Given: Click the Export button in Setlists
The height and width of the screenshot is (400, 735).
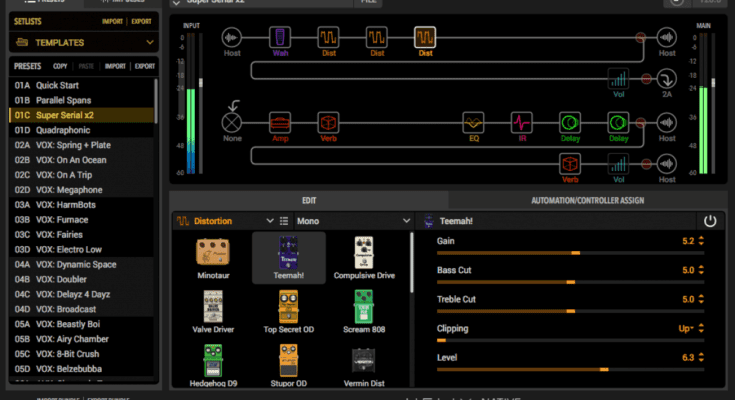Looking at the screenshot, I should point(143,20).
